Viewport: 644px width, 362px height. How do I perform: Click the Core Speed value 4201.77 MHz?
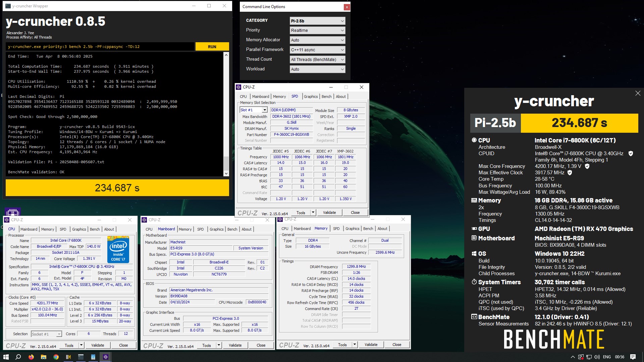(47, 303)
